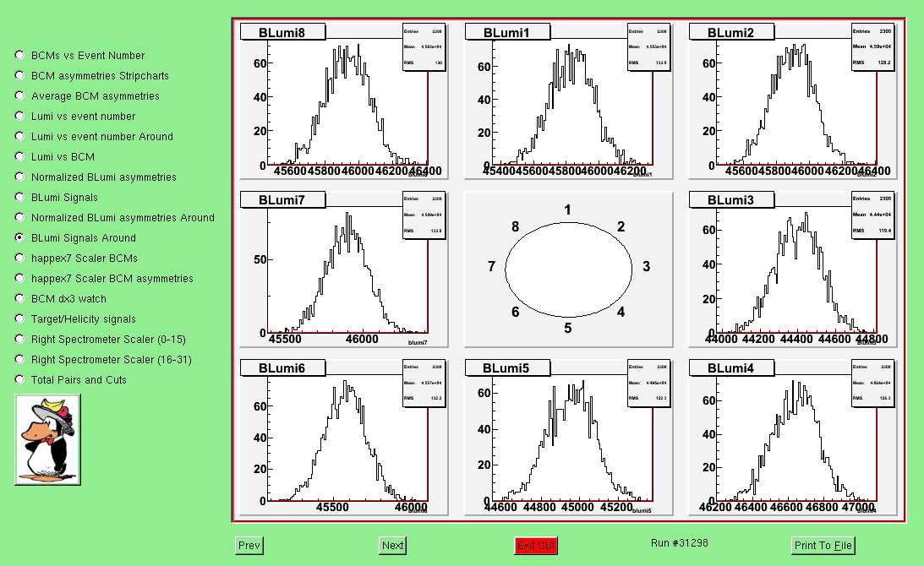
Task: Click number 5 label below the ellipse
Action: (568, 328)
